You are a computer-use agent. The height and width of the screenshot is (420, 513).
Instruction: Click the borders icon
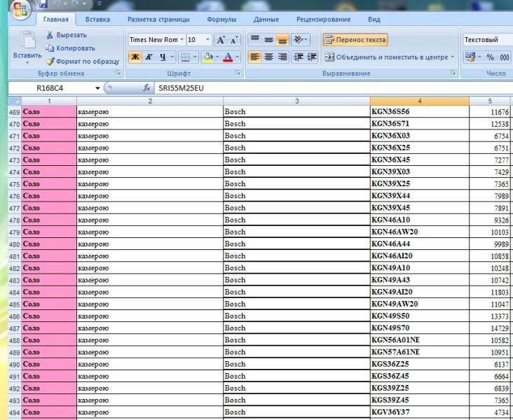(185, 57)
